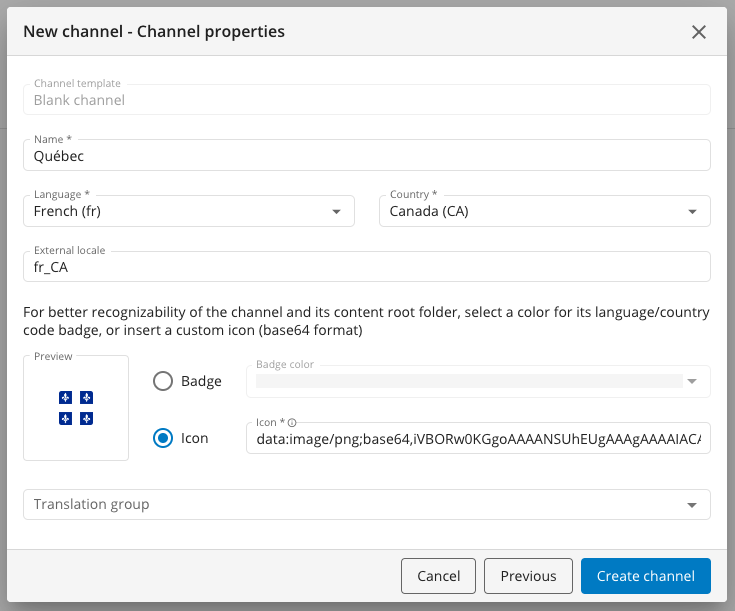The width and height of the screenshot is (735, 611).
Task: Select the Icon radio button
Action: click(x=163, y=438)
